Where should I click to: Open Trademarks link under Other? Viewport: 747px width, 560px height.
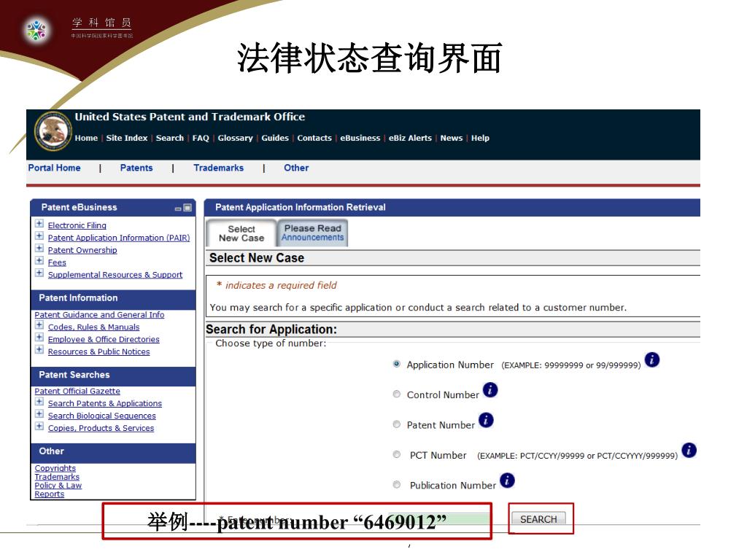coord(57,477)
